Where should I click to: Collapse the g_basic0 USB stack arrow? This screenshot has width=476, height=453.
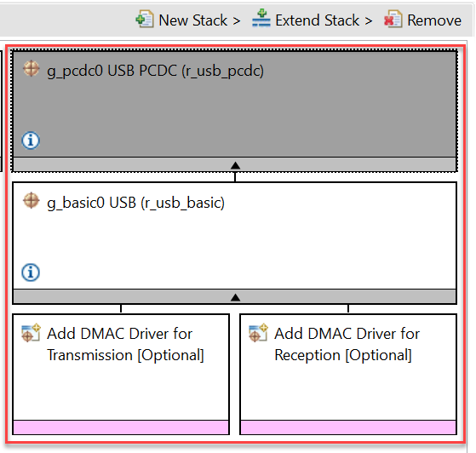pos(235,297)
